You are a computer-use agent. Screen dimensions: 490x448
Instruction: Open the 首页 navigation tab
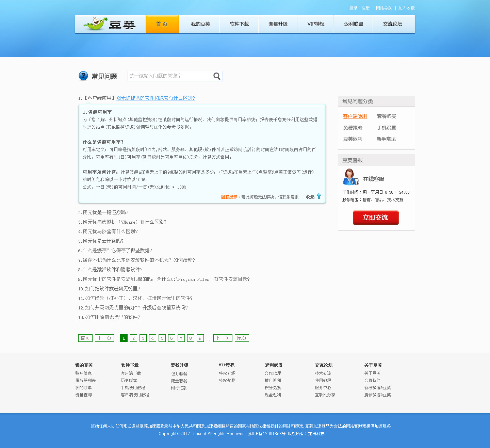click(x=162, y=24)
